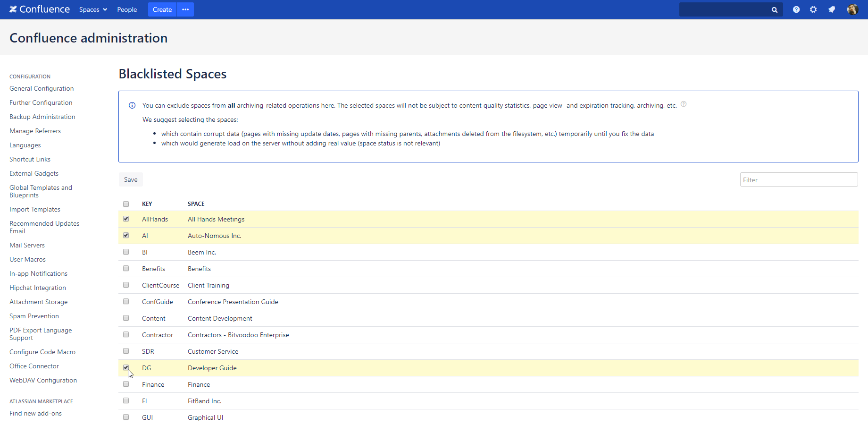The width and height of the screenshot is (868, 425).
Task: Click the Save button
Action: [x=131, y=179]
